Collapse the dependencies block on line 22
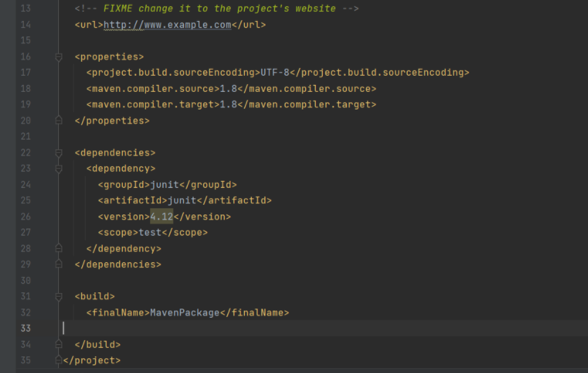Viewport: 588px width, 373px height. click(58, 153)
